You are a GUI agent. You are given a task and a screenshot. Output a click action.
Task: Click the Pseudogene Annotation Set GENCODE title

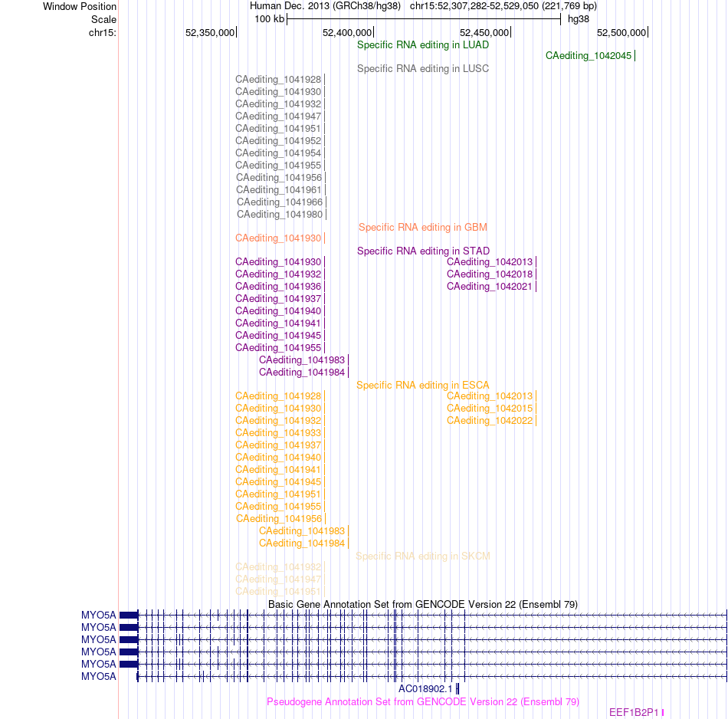click(423, 702)
